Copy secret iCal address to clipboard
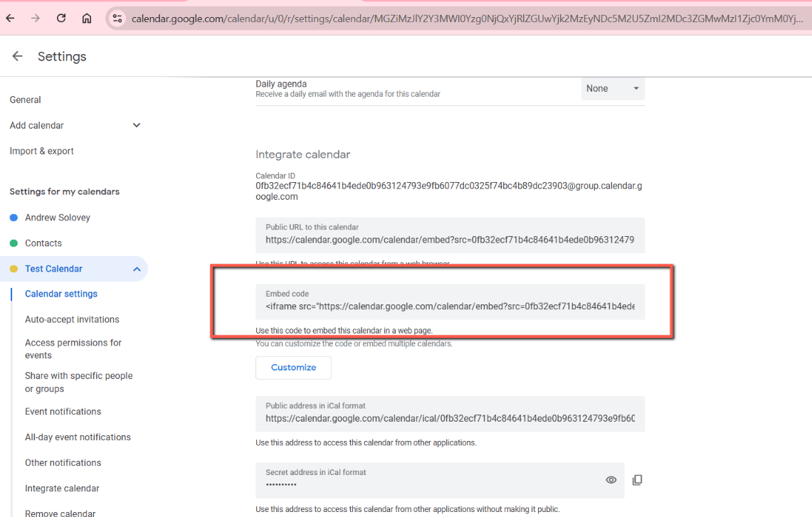 coord(638,480)
